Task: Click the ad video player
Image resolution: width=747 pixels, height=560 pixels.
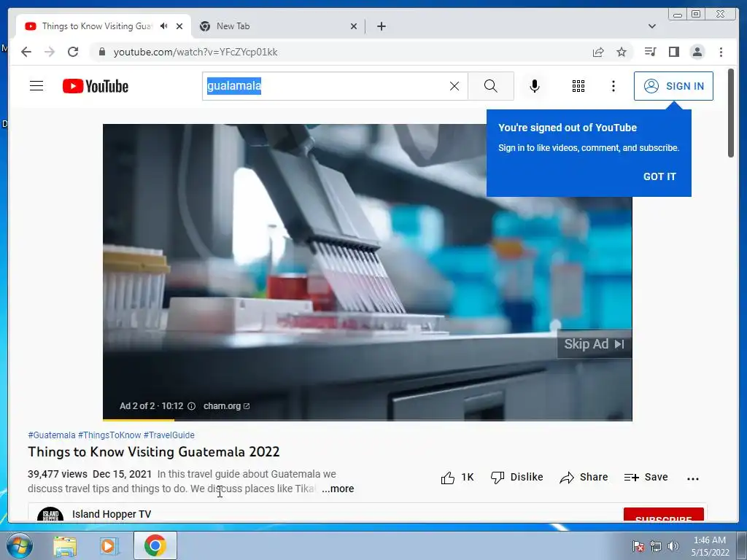Action: (x=368, y=273)
